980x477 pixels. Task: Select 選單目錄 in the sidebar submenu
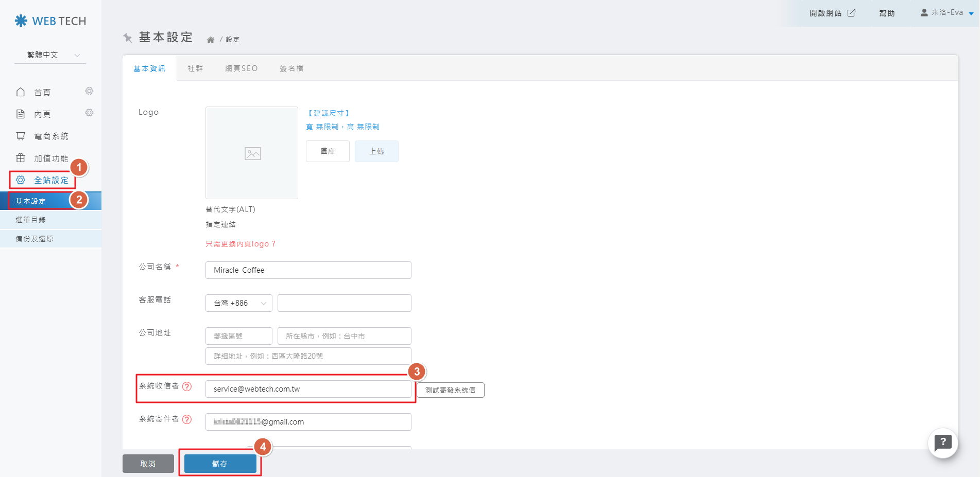tap(31, 220)
